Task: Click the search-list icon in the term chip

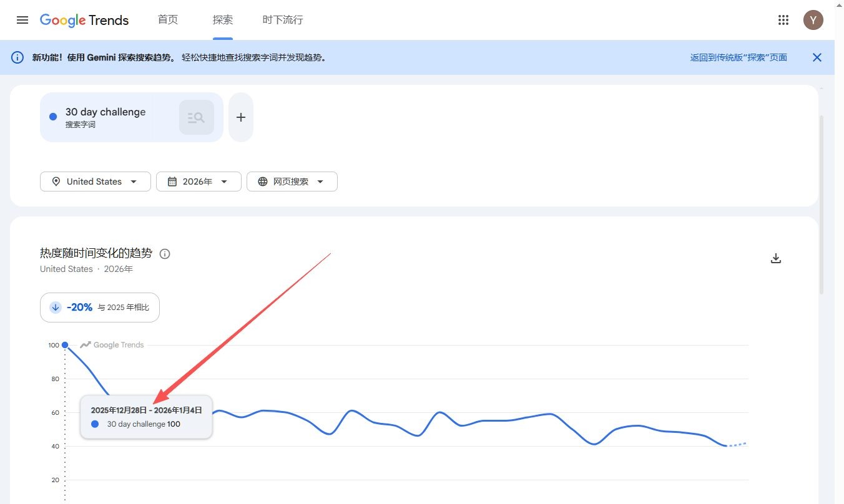Action: (197, 117)
